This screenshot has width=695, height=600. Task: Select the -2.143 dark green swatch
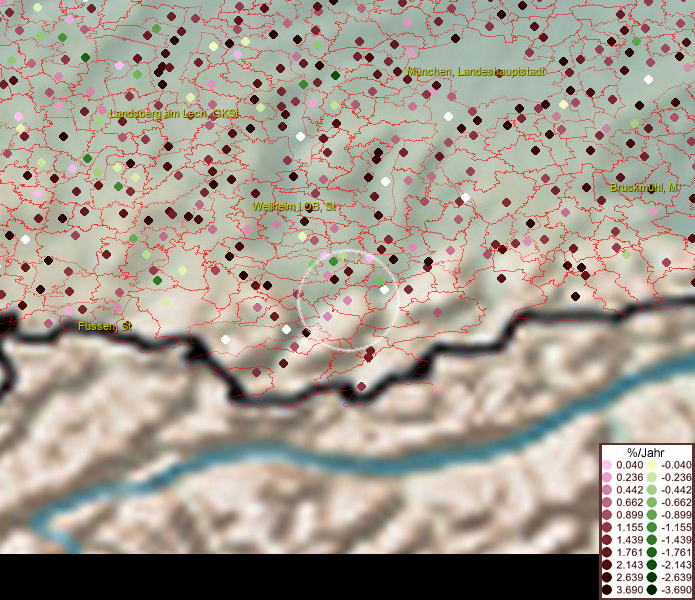[x=652, y=565]
